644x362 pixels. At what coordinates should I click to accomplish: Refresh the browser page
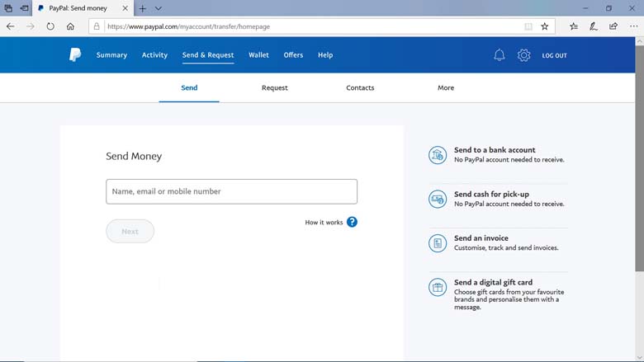pos(50,26)
